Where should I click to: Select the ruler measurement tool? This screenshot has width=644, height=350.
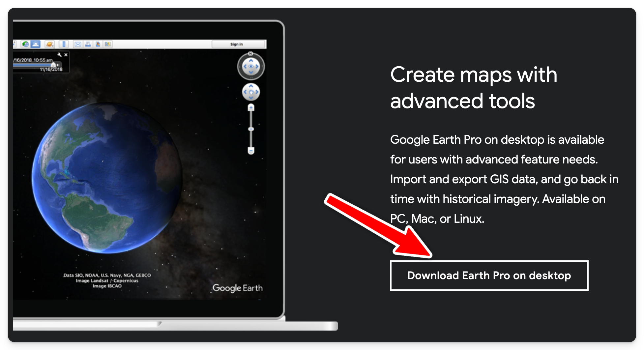(x=64, y=44)
